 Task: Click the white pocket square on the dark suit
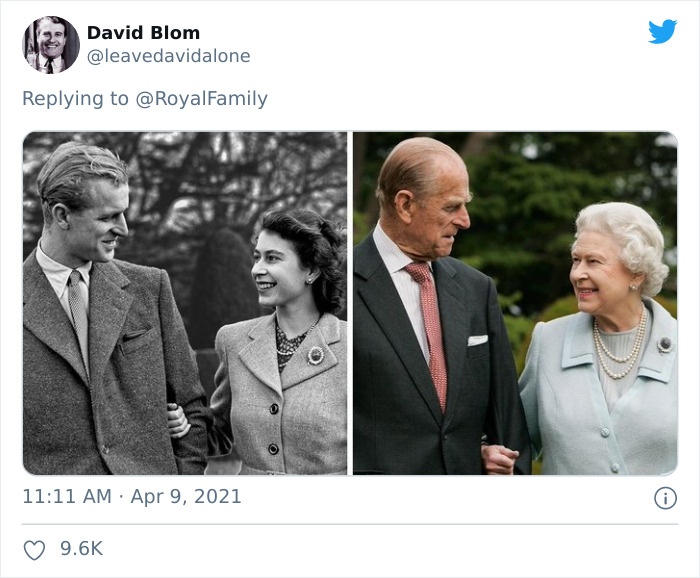tap(478, 340)
